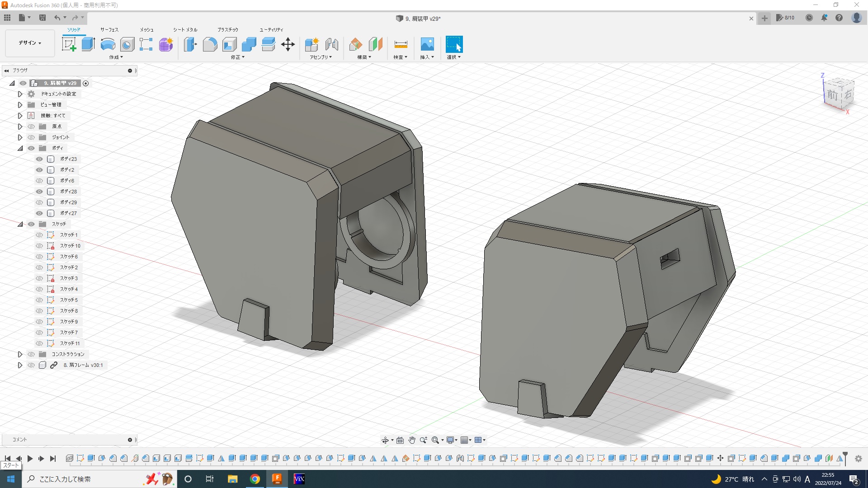Click the Joint assembly icon
868x488 pixels.
click(331, 44)
